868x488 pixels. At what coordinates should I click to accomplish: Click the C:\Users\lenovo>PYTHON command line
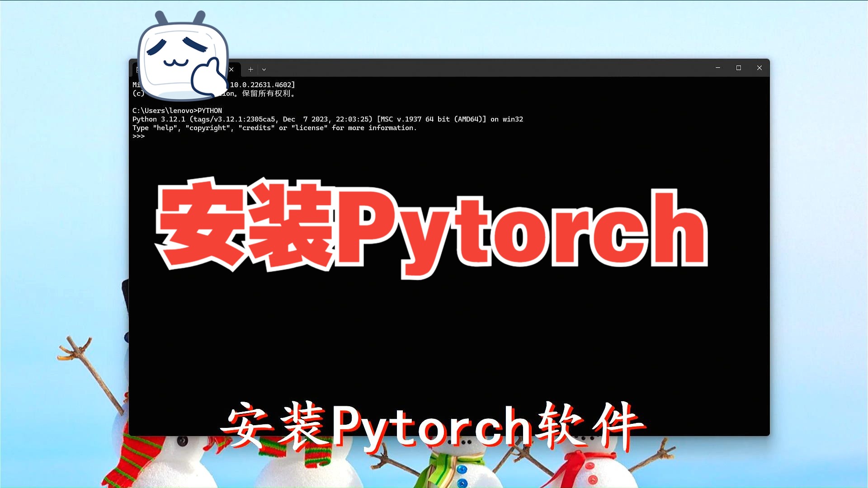coord(177,111)
